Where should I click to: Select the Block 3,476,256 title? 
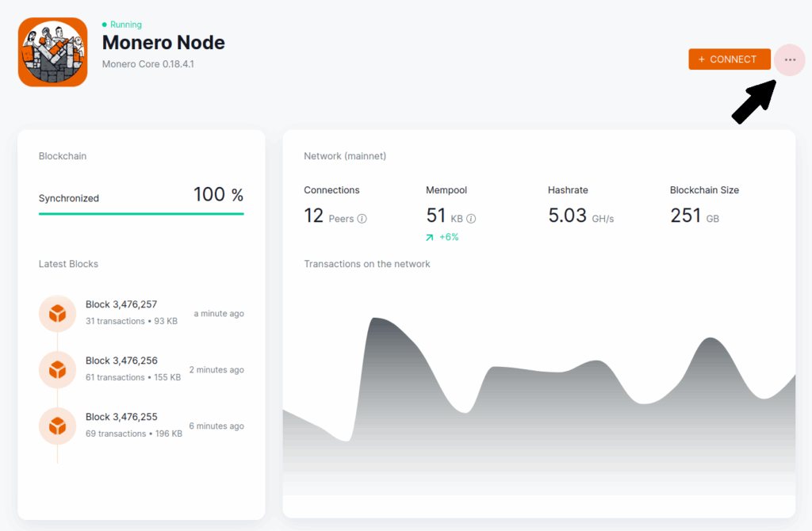point(121,361)
